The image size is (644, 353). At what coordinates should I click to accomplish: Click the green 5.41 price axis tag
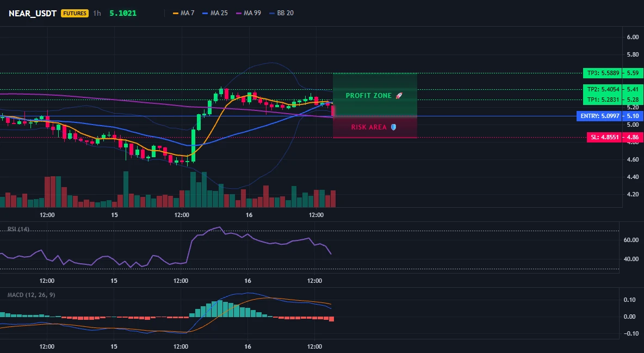(x=633, y=89)
